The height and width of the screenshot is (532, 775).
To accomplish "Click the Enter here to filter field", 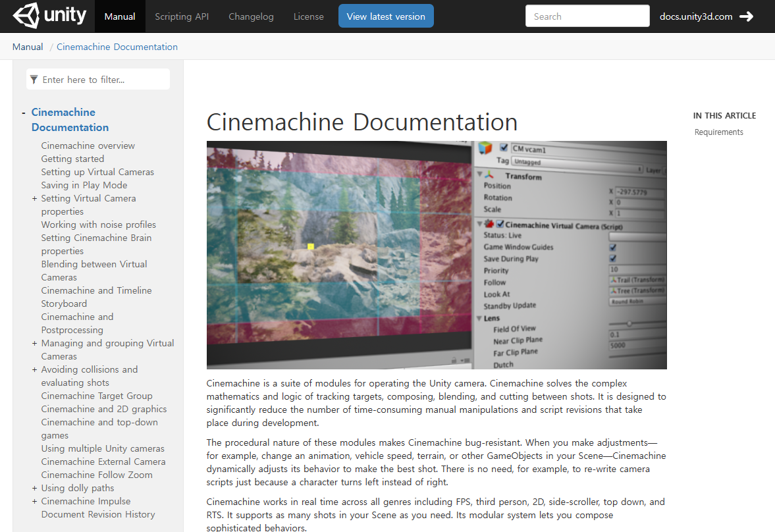I will click(98, 79).
